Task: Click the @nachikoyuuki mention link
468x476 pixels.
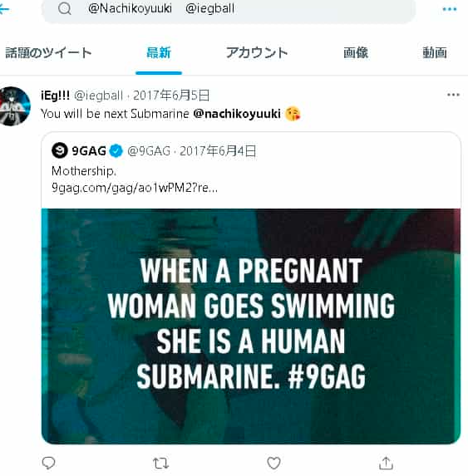Action: 237,114
